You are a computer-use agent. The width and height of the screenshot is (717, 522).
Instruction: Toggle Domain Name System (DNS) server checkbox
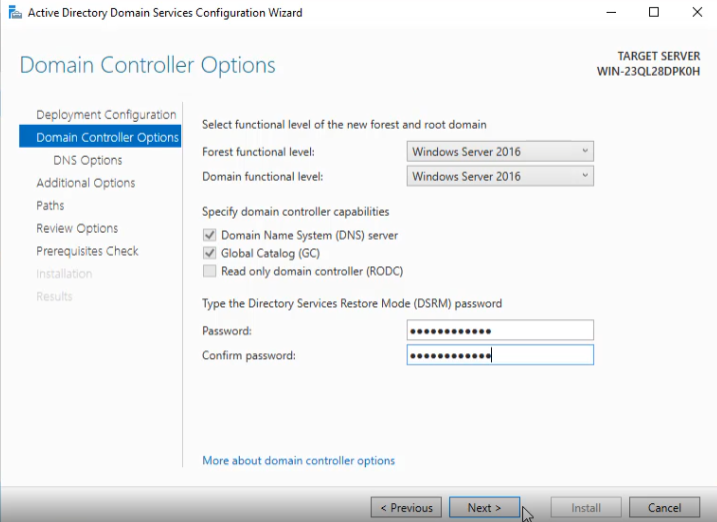[209, 235]
